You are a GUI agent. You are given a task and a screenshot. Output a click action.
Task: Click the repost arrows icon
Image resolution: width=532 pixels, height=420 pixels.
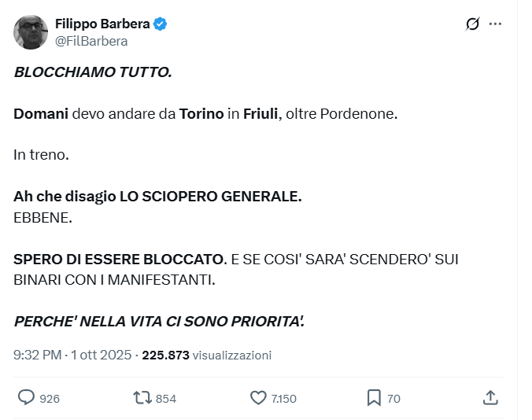click(142, 398)
